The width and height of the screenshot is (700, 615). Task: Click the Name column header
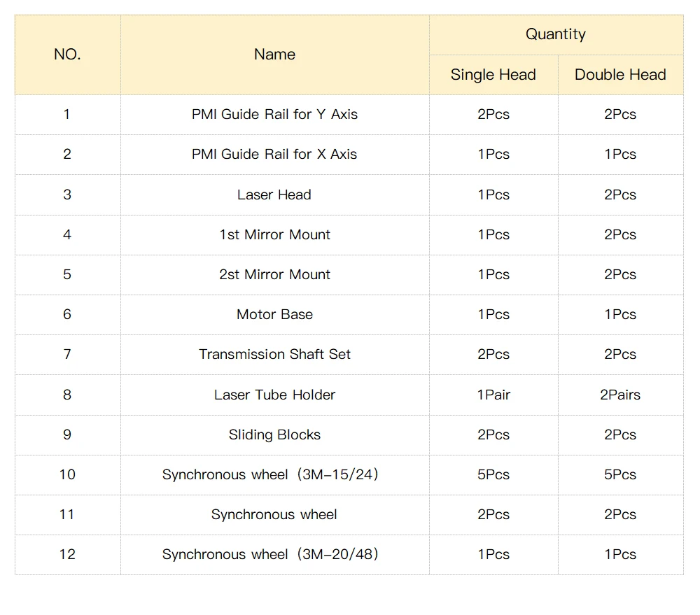point(274,55)
